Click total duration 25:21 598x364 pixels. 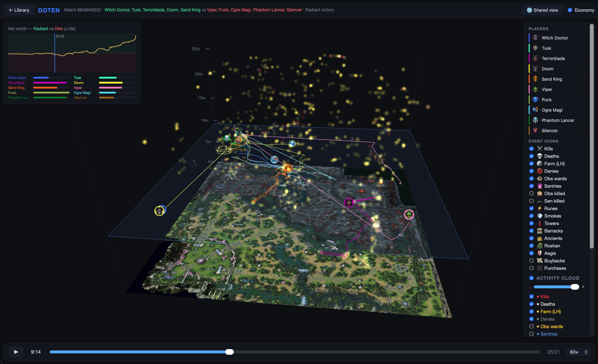tap(554, 352)
